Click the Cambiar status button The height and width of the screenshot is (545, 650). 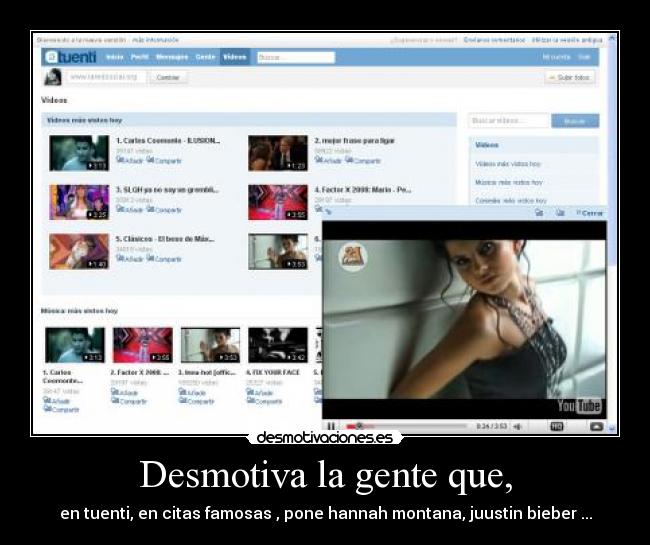168,78
